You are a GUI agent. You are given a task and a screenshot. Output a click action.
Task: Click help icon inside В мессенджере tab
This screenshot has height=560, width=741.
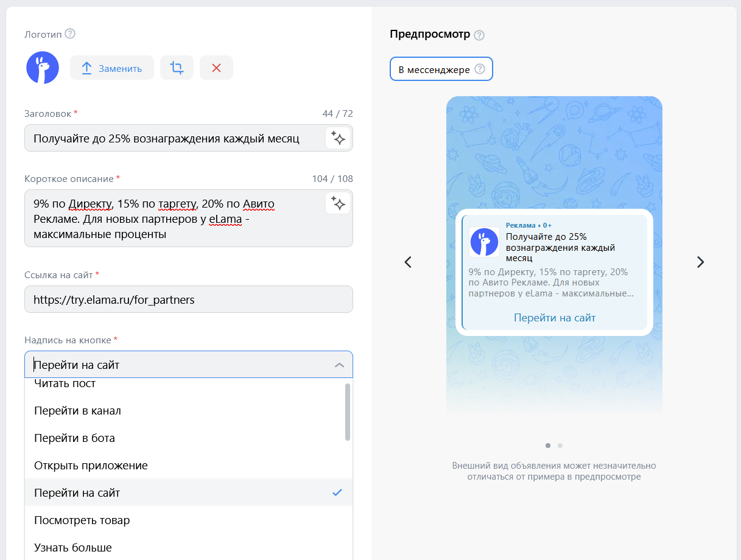480,69
